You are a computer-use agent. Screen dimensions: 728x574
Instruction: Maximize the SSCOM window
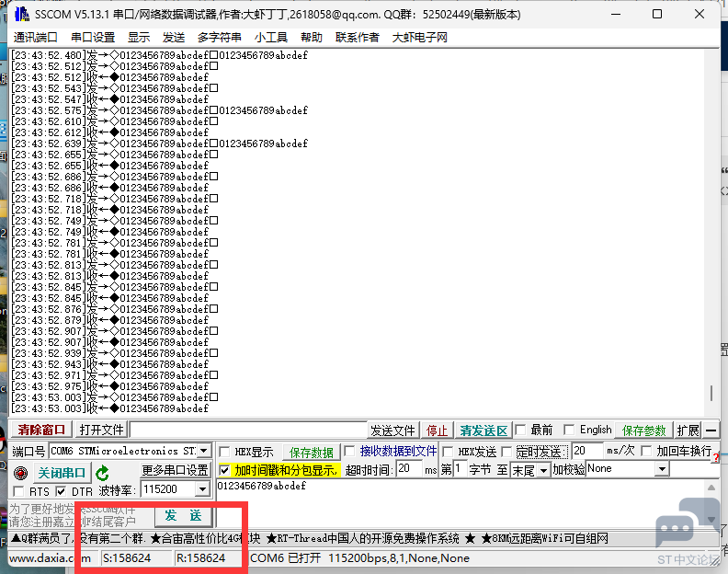[x=657, y=14]
